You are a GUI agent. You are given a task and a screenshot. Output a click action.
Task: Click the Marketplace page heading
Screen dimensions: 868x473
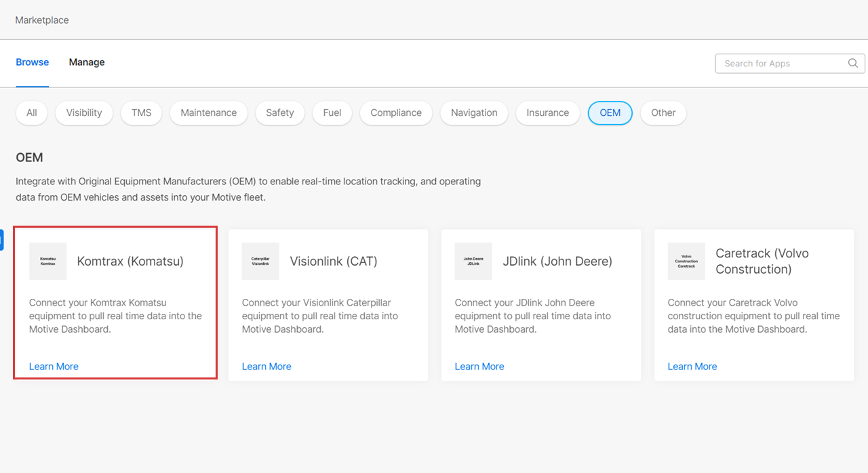tap(42, 20)
